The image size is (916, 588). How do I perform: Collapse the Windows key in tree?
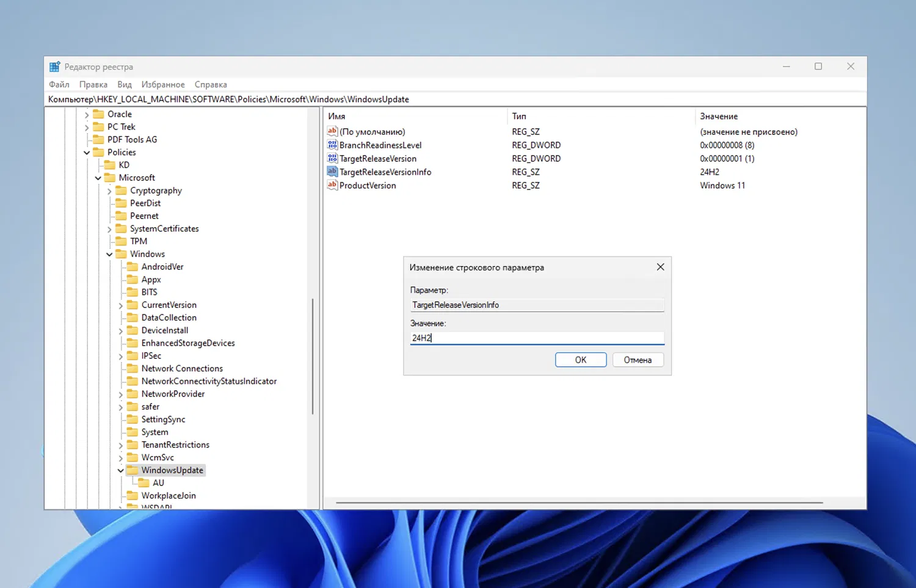coord(109,255)
